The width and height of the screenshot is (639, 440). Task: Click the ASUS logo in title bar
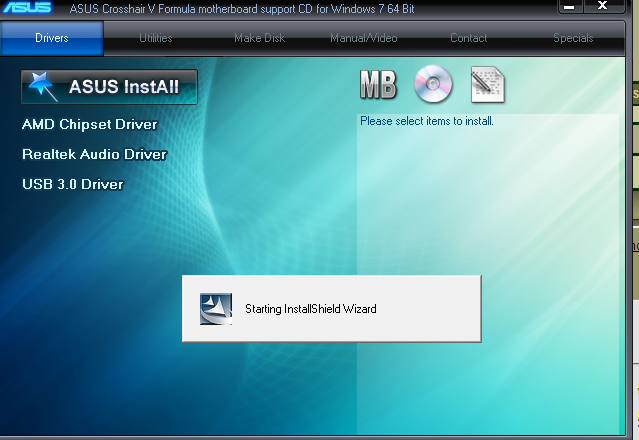point(31,9)
